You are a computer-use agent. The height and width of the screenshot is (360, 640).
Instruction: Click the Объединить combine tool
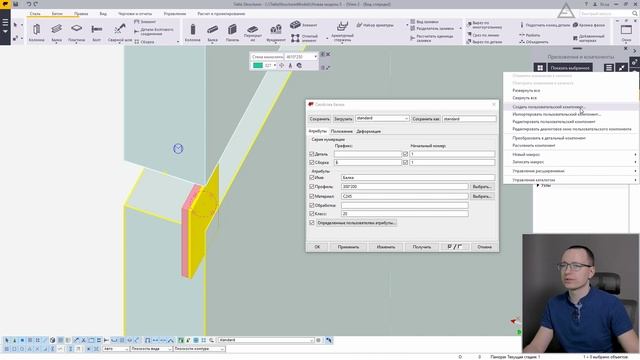point(533,42)
